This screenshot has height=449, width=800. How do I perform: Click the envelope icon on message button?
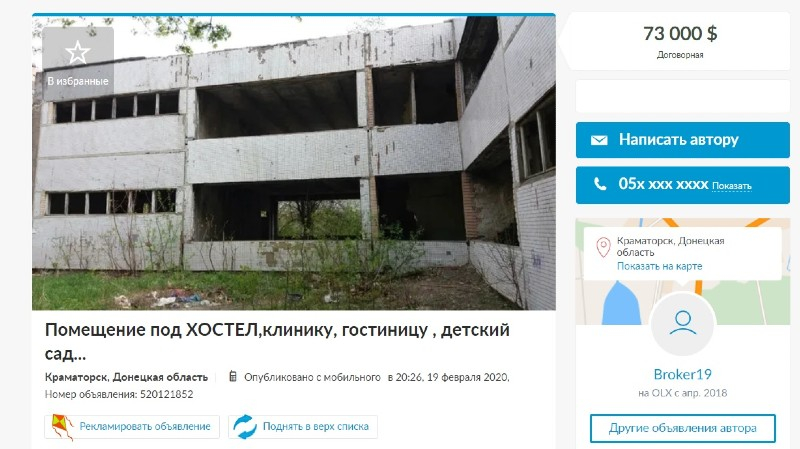[x=599, y=140]
